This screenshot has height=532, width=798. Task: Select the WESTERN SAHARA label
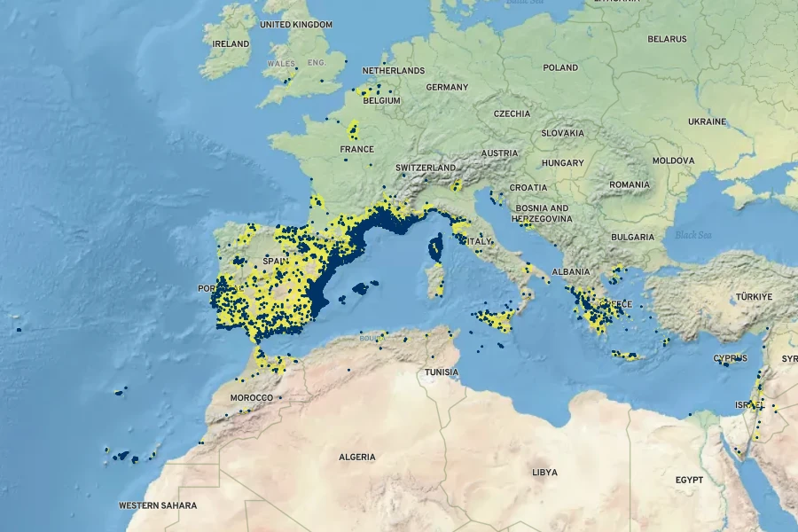click(x=158, y=505)
